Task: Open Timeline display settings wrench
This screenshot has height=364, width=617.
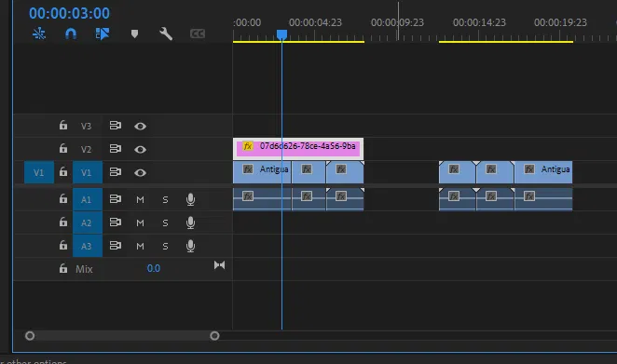Action: click(166, 34)
